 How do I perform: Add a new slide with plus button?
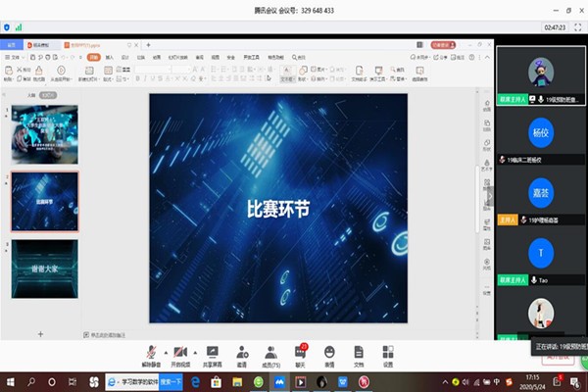pyautogui.click(x=40, y=334)
